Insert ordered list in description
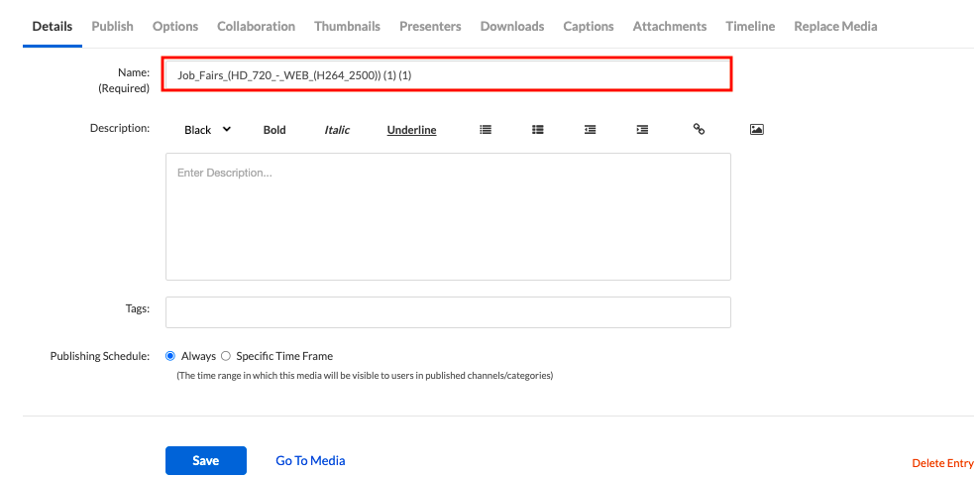Viewport: 980px width, 477px height. coord(537,129)
